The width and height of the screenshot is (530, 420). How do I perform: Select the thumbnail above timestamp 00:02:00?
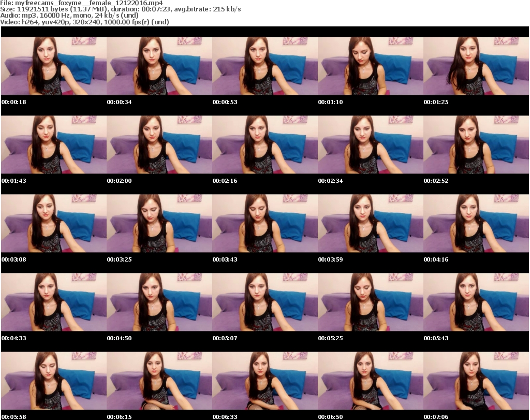pos(159,144)
